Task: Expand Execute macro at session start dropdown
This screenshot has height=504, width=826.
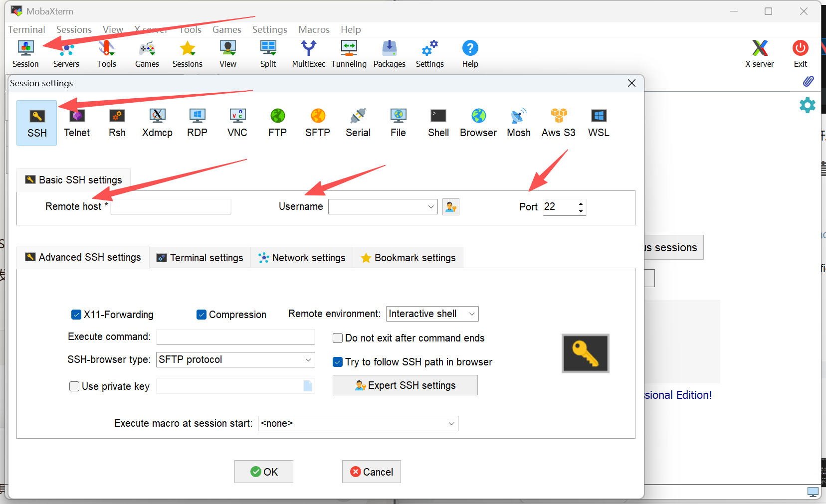Action: [x=451, y=424]
